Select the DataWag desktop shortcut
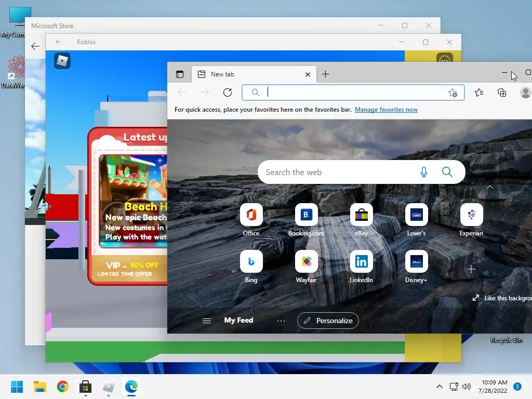Screen dimensions: 532x399 14,72
